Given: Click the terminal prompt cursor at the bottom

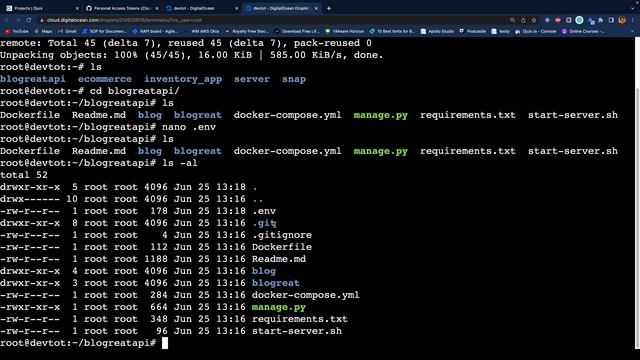Looking at the screenshot, I should pyautogui.click(x=165, y=343).
